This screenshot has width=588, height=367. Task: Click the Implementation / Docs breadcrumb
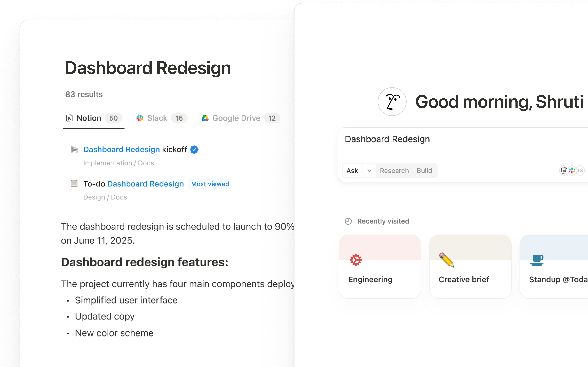point(119,163)
